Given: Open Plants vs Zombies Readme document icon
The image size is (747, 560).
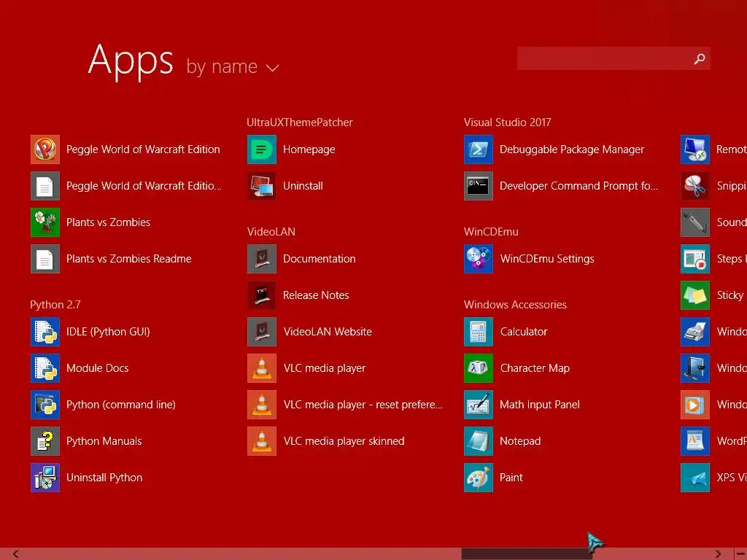Looking at the screenshot, I should 44,259.
